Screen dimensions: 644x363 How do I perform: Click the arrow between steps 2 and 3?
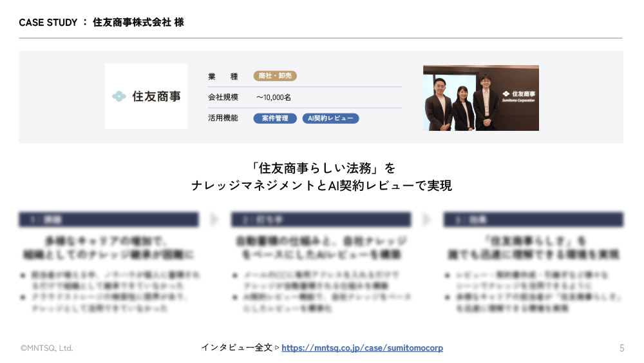click(x=427, y=219)
